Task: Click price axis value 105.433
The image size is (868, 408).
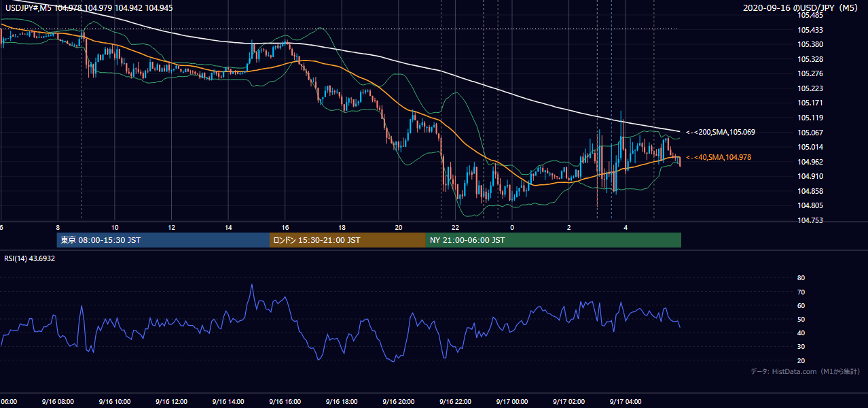Action: point(810,30)
